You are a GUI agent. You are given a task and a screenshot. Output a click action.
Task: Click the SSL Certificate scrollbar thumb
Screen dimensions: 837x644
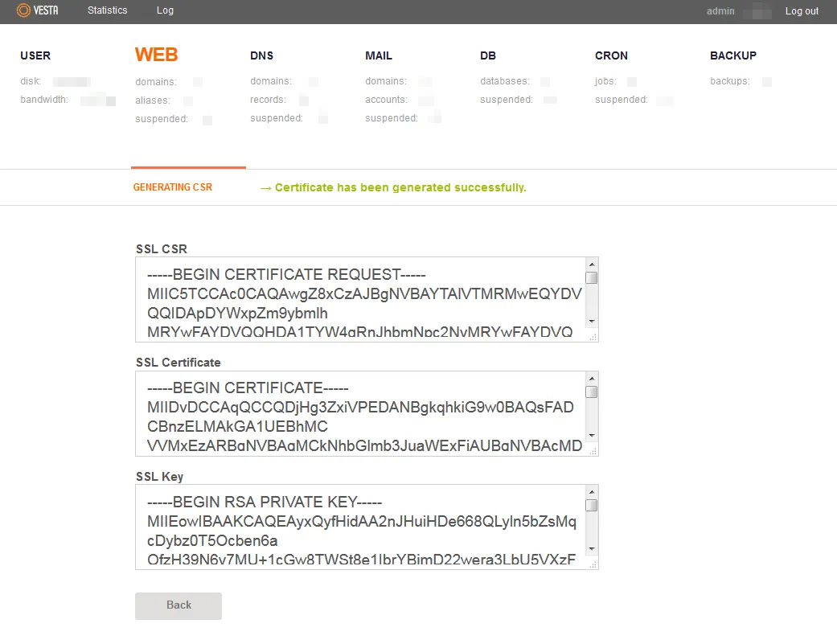(592, 392)
